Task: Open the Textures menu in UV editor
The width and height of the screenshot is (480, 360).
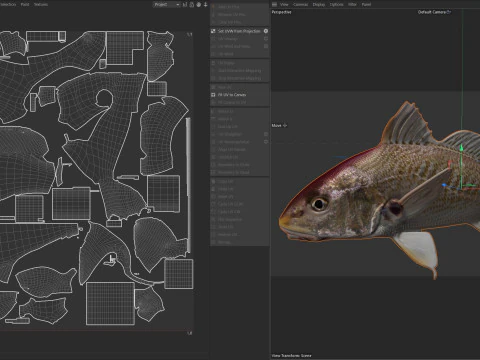Action: (x=41, y=5)
